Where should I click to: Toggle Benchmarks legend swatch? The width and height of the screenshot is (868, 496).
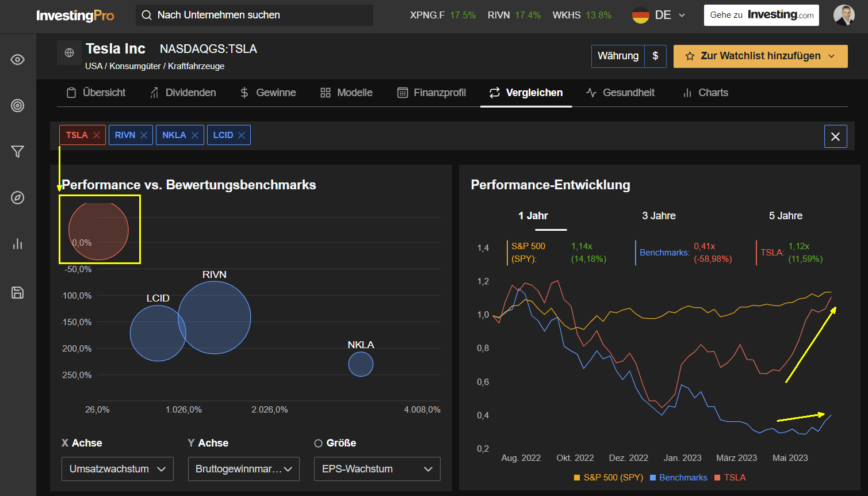[653, 478]
